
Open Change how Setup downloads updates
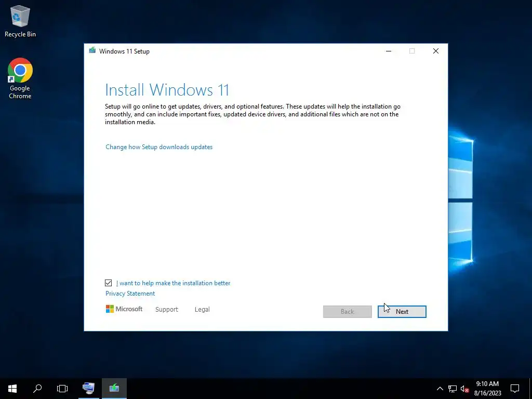[159, 147]
